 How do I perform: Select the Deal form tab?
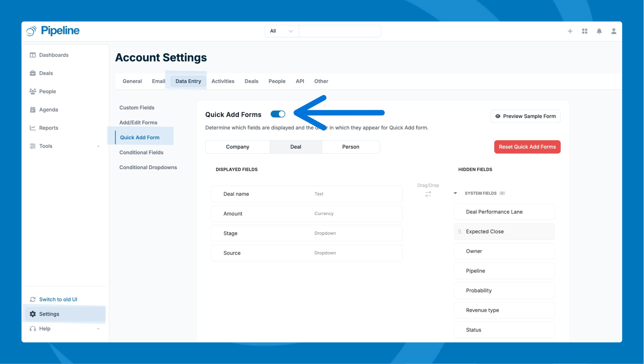[x=296, y=147]
